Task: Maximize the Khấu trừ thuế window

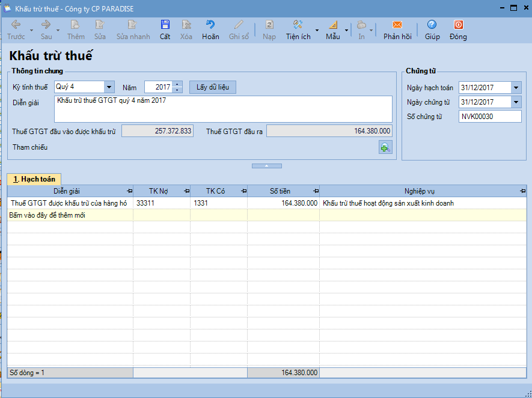Action: [x=514, y=8]
